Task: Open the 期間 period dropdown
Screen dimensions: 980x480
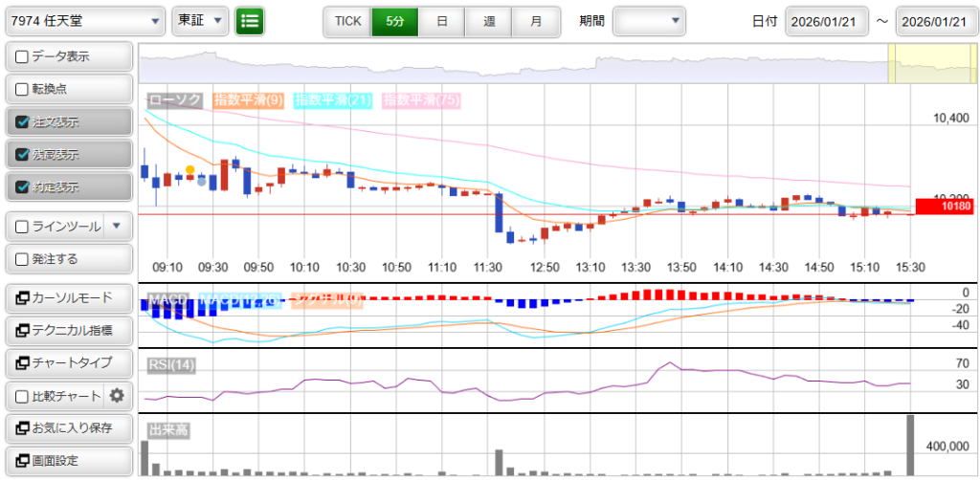Action: [649, 20]
